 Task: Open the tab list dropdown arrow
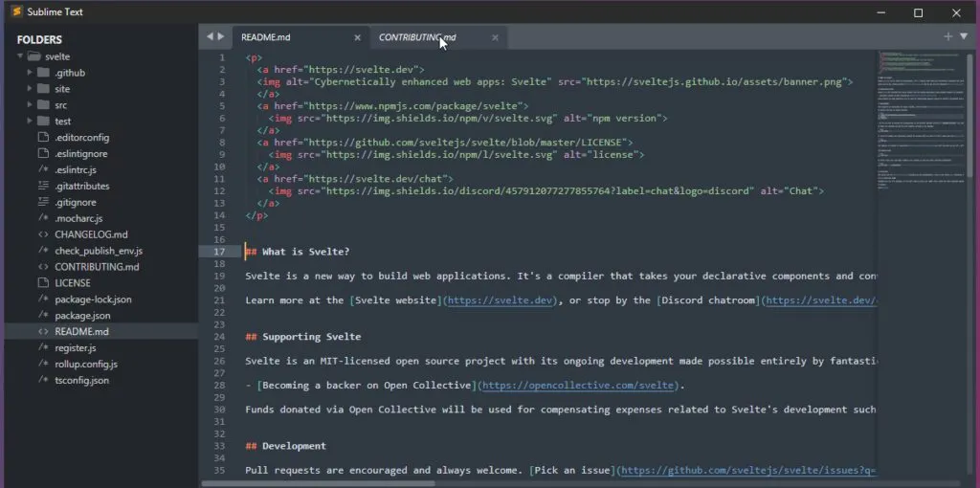(x=963, y=37)
